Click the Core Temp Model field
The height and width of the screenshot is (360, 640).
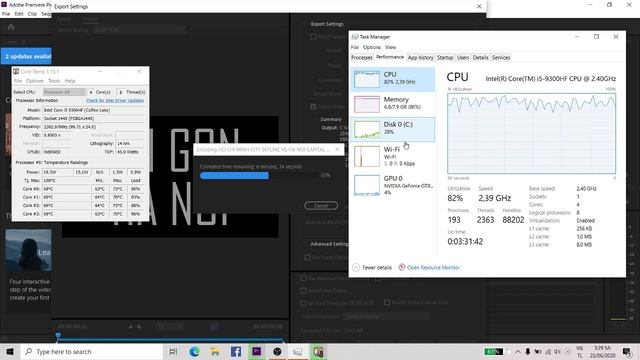pos(93,110)
